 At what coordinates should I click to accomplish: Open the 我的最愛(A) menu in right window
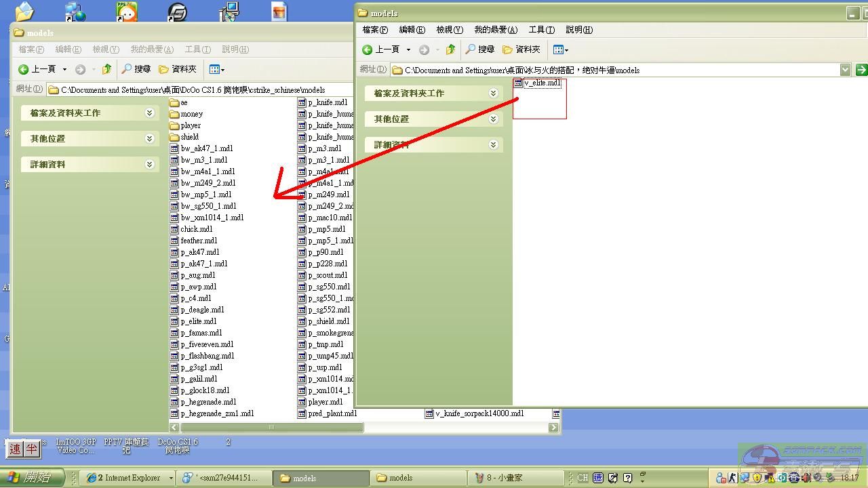tap(495, 30)
